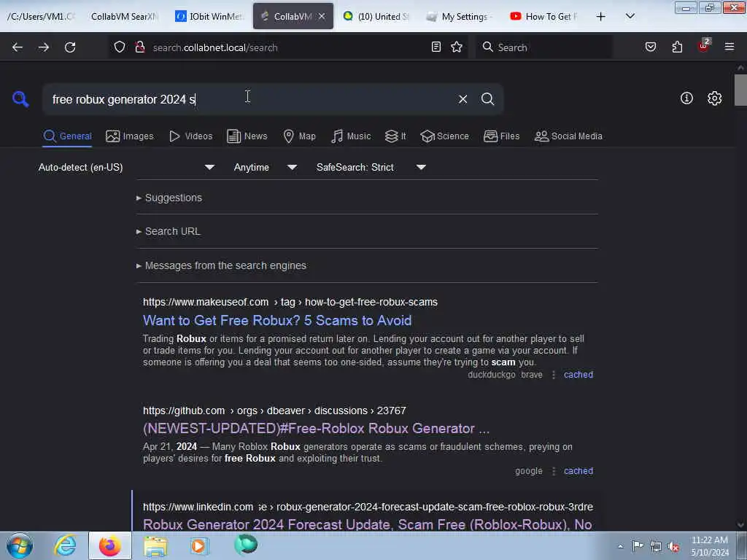The height and width of the screenshot is (560, 747).
Task: Open the Anytime time range dropdown
Action: 266,167
